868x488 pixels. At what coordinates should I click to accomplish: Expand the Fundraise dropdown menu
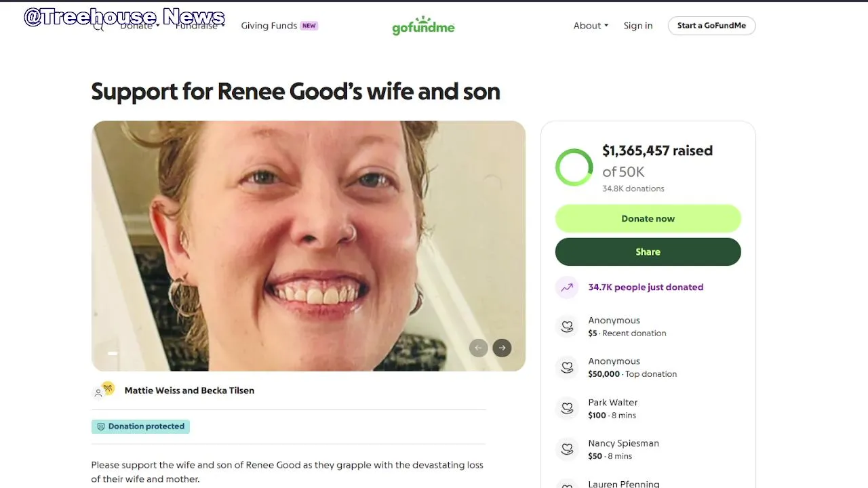tap(199, 26)
